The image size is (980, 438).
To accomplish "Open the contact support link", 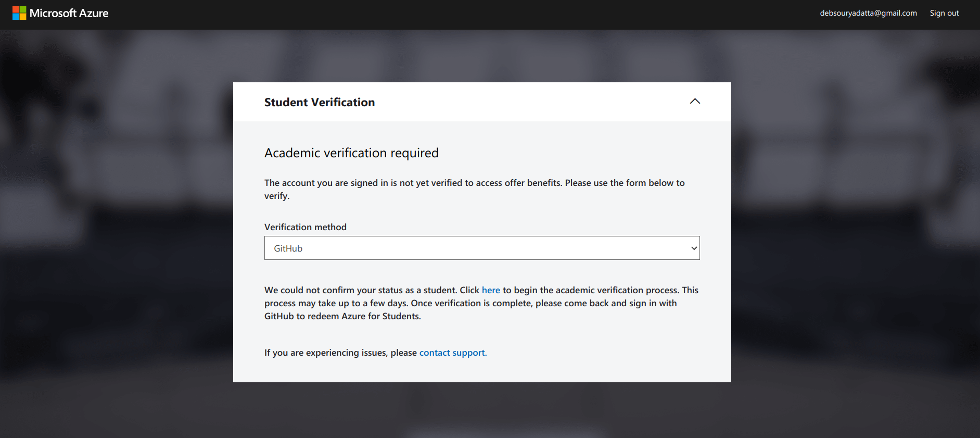I will [x=453, y=353].
